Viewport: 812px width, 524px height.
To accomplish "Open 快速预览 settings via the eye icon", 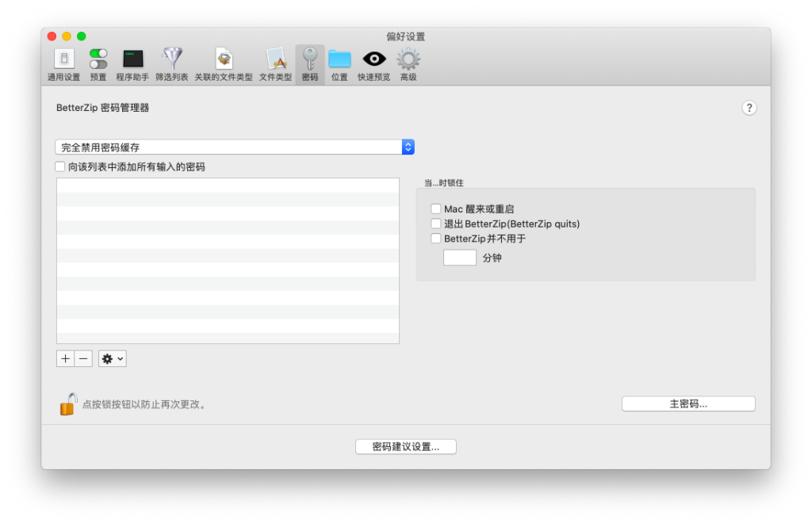I will [373, 60].
